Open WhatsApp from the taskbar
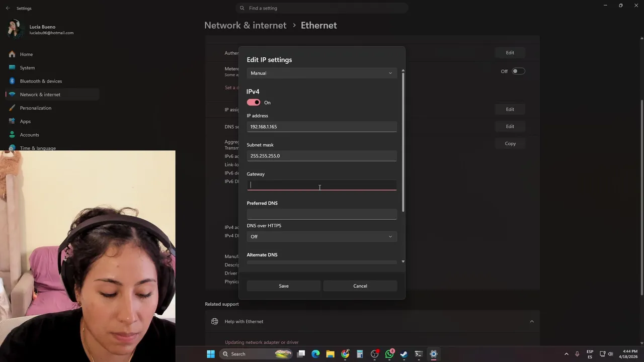This screenshot has width=644, height=362. (x=389, y=354)
